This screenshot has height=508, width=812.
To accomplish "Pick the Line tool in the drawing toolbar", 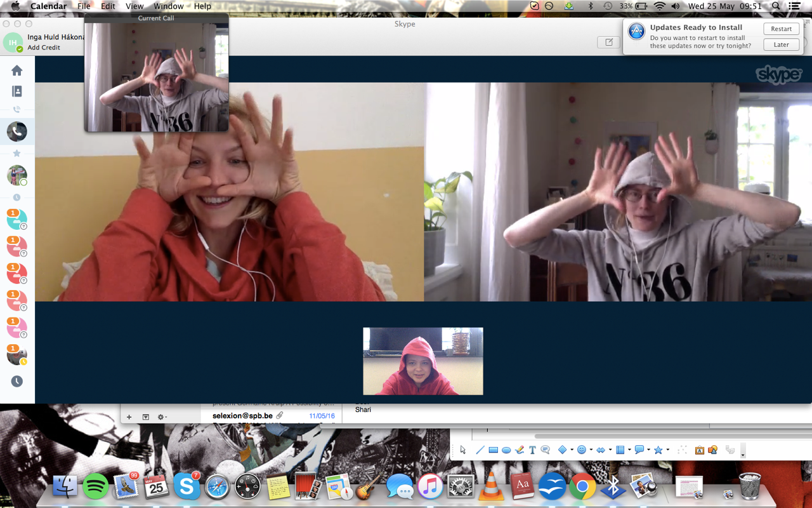I will (480, 450).
